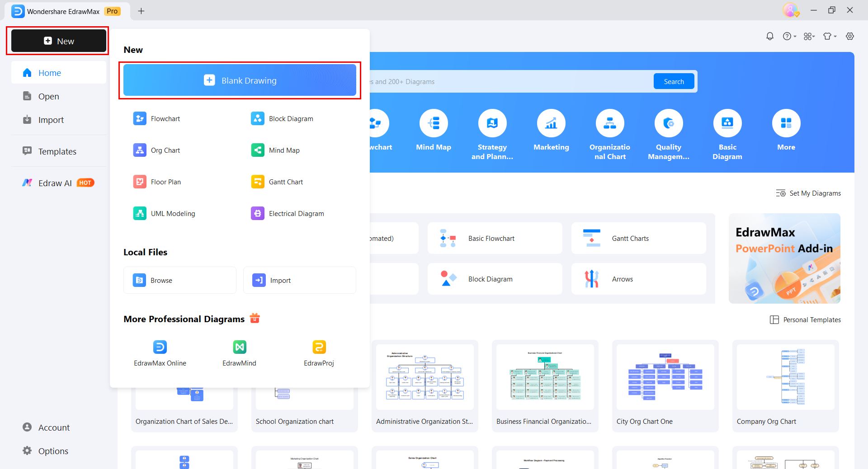Screen dimensions: 868x469
Task: Pick Org Chart diagram type
Action: point(156,150)
